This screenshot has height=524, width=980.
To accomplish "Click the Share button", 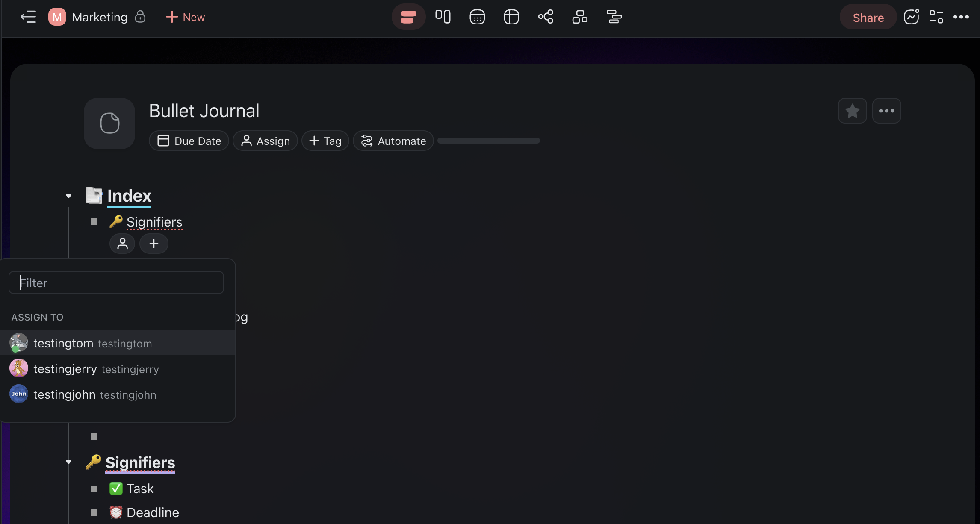I will (x=868, y=17).
